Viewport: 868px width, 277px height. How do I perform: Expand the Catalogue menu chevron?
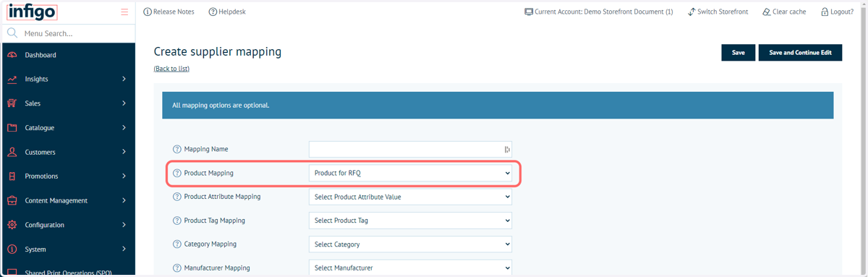pos(124,128)
